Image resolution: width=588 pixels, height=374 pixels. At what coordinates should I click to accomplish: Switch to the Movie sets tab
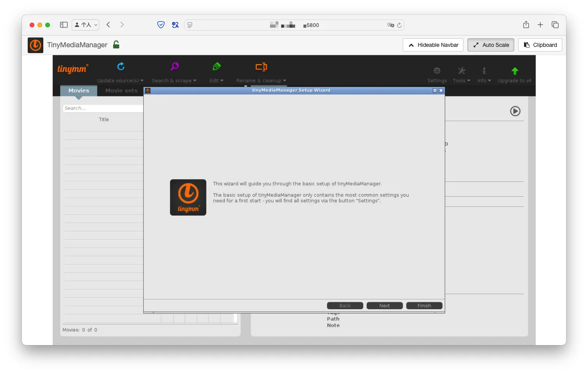pos(121,91)
